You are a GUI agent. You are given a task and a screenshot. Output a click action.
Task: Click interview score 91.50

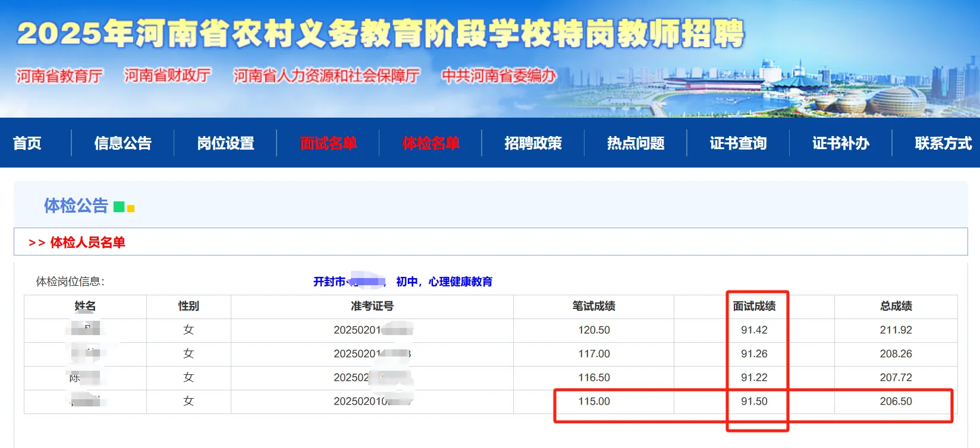click(x=754, y=401)
